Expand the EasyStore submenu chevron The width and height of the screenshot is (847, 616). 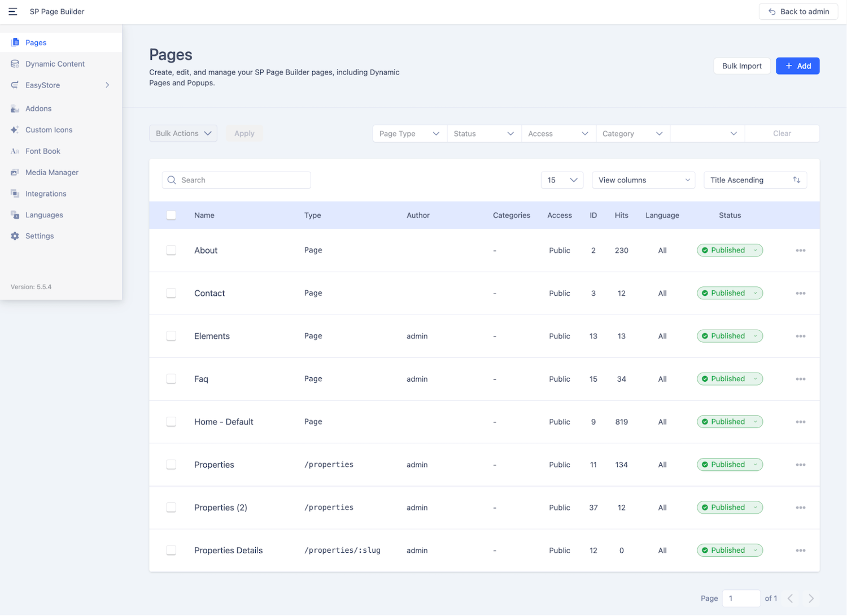pos(107,85)
